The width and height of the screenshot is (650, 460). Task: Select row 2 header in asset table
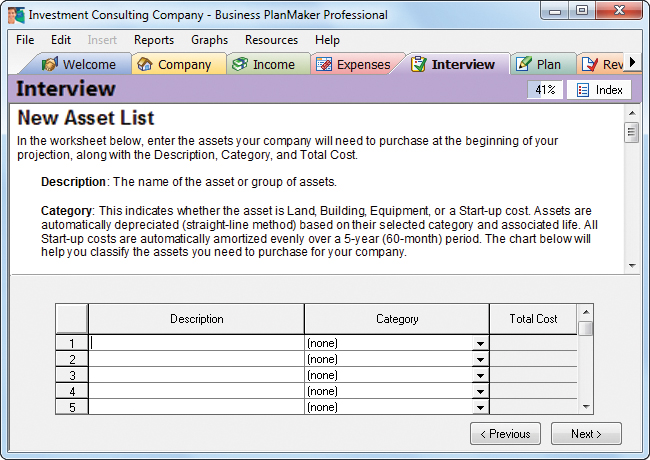click(x=72, y=359)
